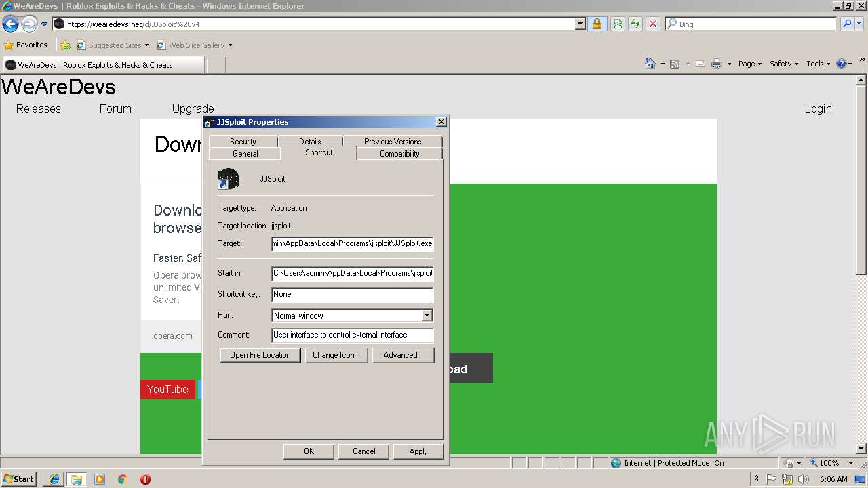This screenshot has height=488, width=868.
Task: Click the RSS feeds icon
Action: pos(675,64)
